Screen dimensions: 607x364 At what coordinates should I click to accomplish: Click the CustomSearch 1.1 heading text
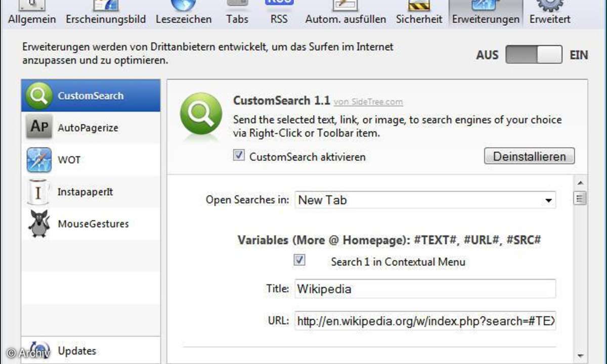[x=281, y=101]
